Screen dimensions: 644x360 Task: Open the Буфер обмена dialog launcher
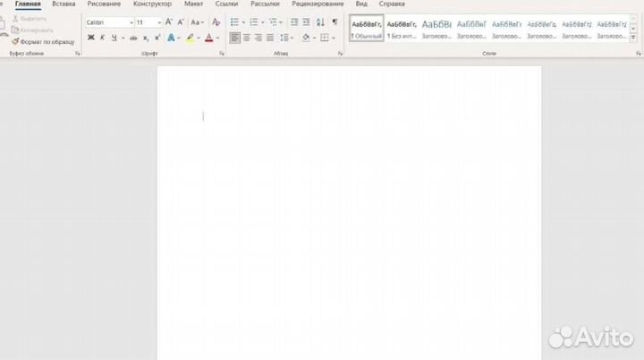click(77, 54)
